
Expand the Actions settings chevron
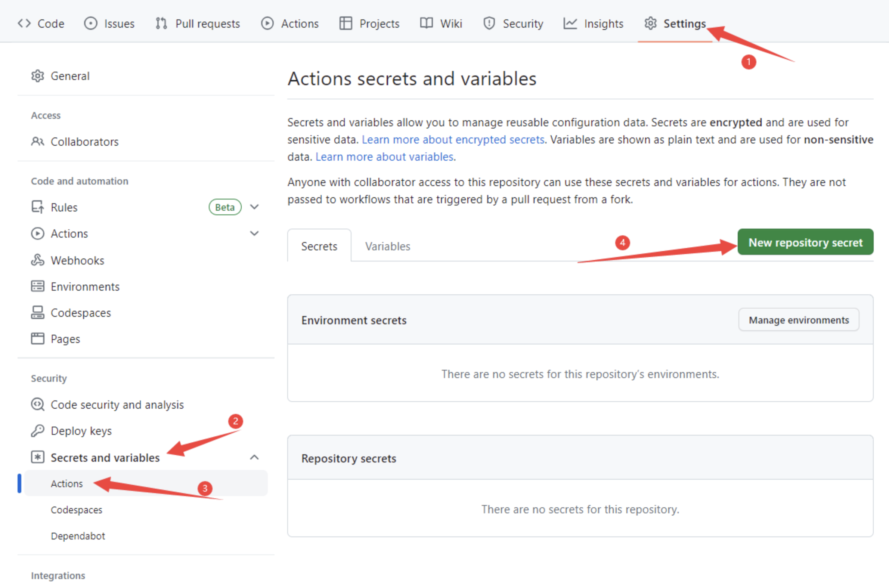255,233
